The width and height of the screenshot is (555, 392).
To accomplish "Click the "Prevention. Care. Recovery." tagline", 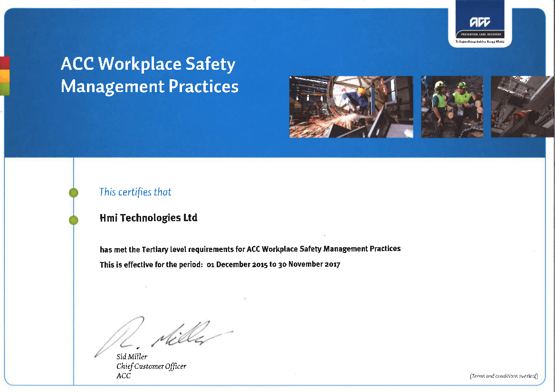I will (479, 35).
